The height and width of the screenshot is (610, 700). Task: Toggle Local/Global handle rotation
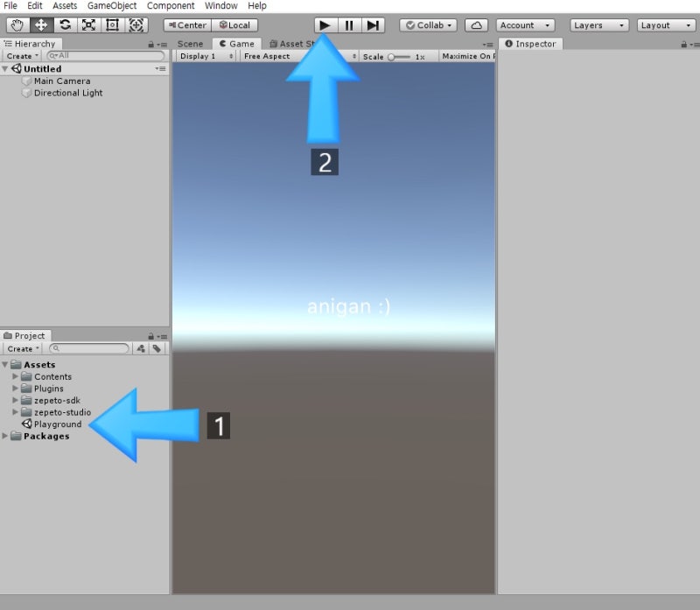234,25
